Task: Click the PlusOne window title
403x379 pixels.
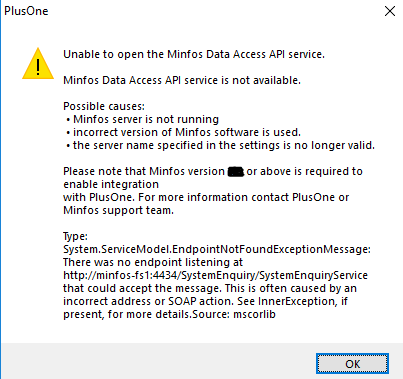Action: (26, 11)
